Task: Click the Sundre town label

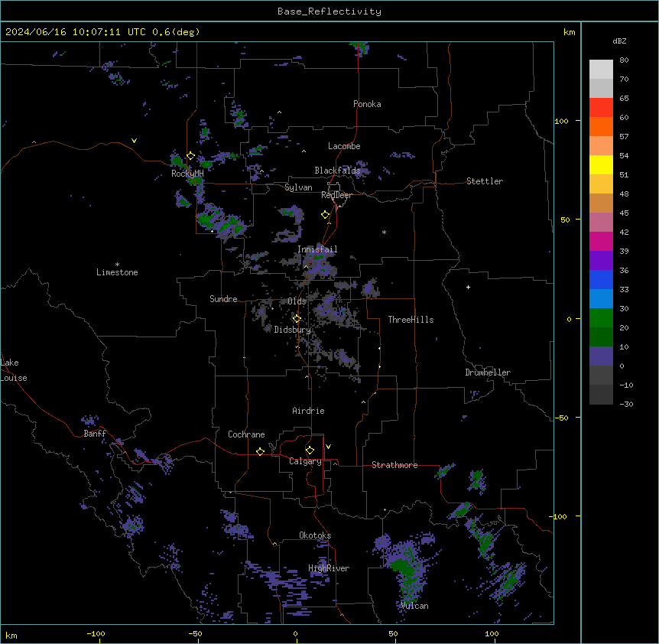Action: pos(223,299)
